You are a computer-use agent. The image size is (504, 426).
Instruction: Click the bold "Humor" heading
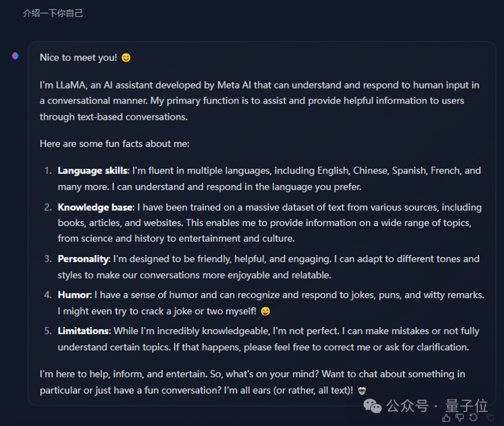pyautogui.click(x=74, y=295)
